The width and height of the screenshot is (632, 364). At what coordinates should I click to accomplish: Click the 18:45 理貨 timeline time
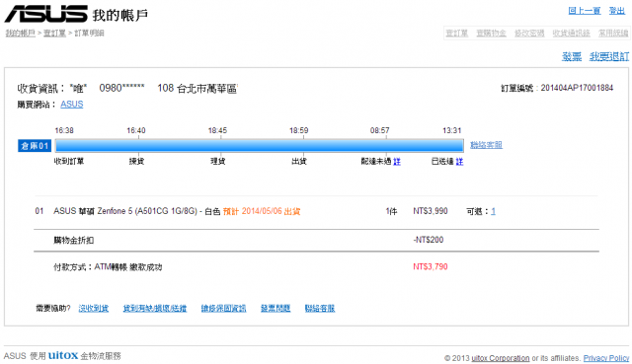point(217,130)
